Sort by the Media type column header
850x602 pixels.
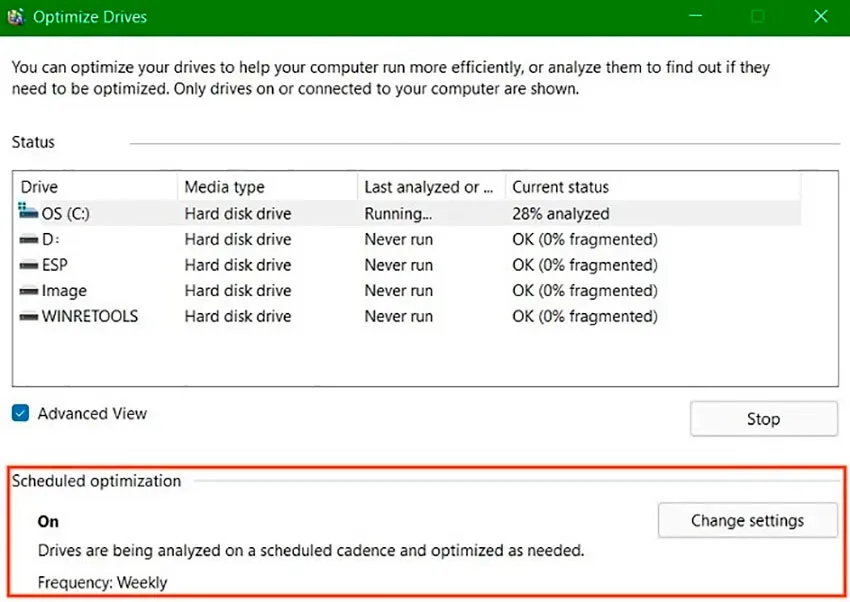pos(268,187)
